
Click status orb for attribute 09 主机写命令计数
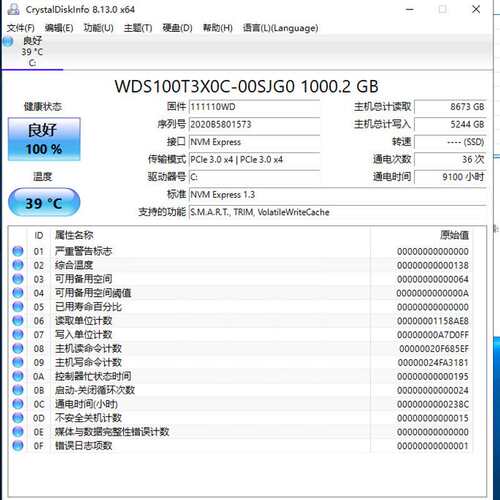pyautogui.click(x=18, y=362)
